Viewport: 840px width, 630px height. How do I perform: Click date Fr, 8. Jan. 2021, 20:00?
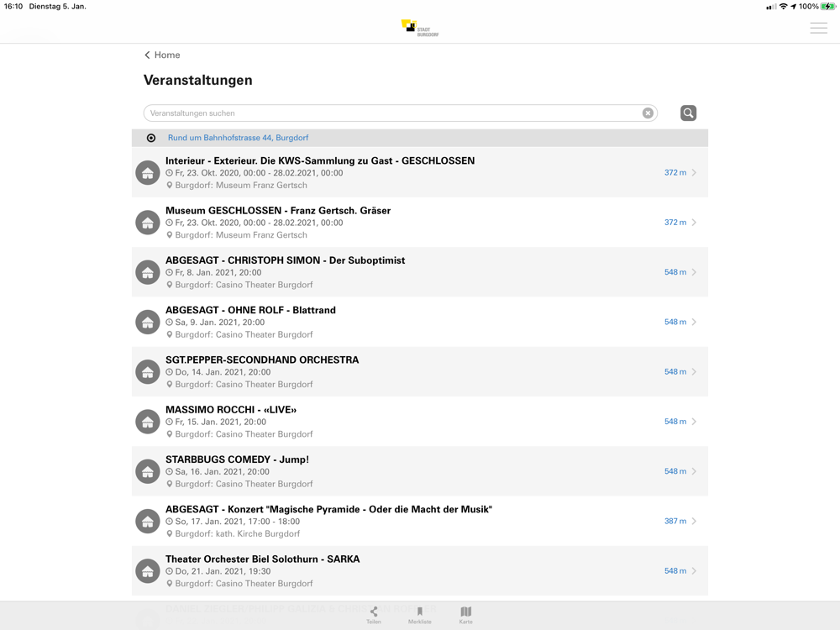tap(218, 273)
